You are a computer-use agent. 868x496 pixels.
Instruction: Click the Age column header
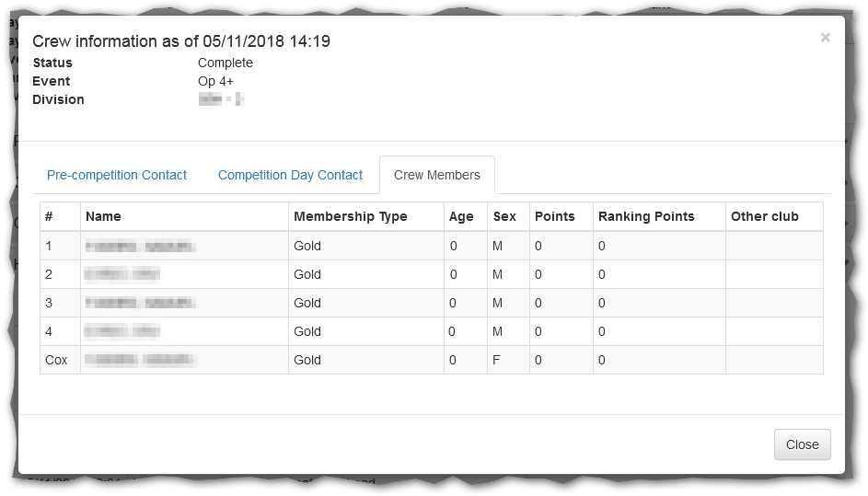tap(461, 216)
